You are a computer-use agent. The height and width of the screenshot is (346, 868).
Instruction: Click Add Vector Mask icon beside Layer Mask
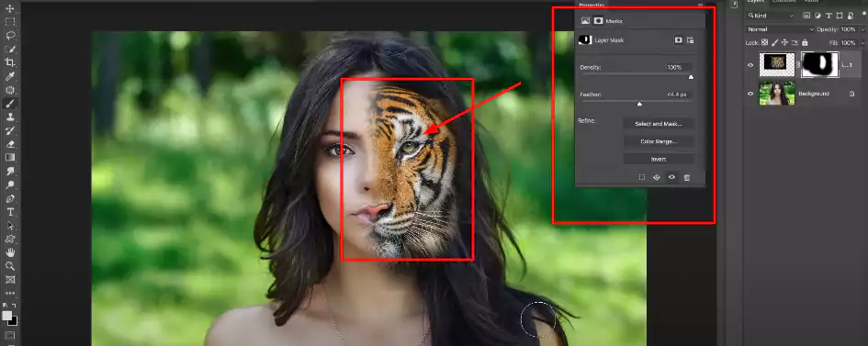point(691,39)
